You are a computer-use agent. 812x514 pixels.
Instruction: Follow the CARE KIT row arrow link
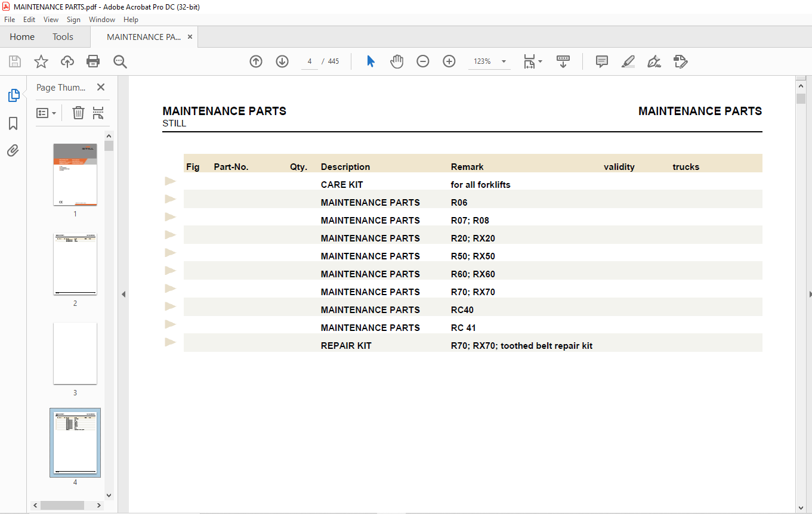(x=171, y=181)
